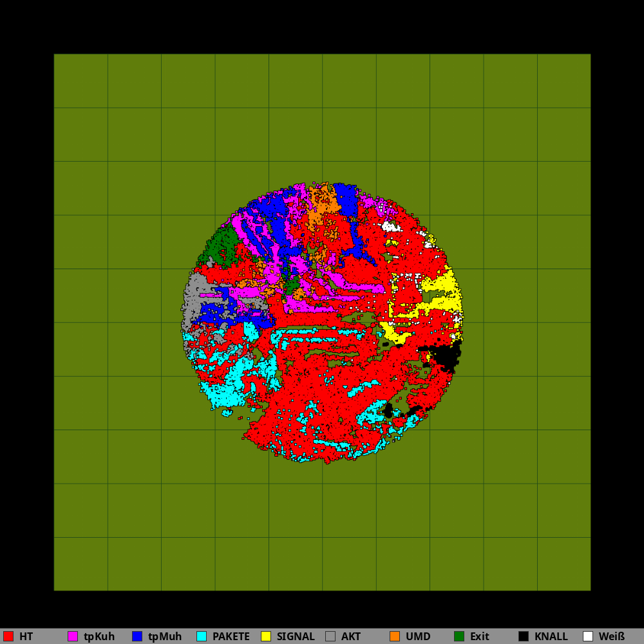Select the 'PAKETE' legend label

[x=231, y=637]
